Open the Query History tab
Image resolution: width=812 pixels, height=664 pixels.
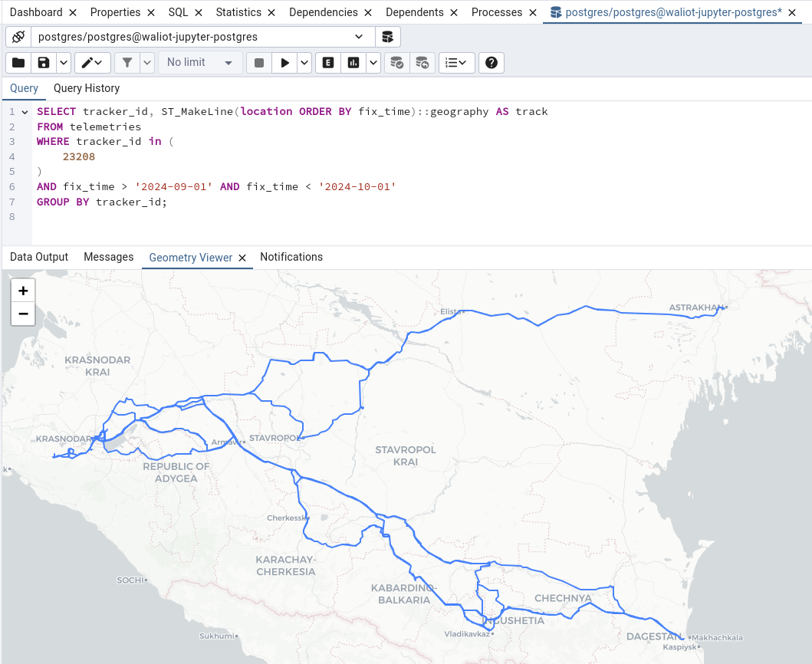[x=87, y=88]
